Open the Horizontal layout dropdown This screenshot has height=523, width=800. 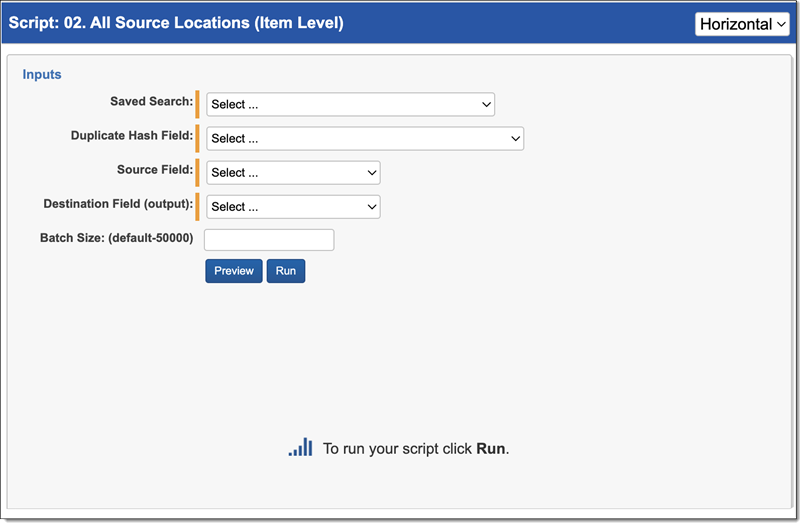[x=743, y=24]
